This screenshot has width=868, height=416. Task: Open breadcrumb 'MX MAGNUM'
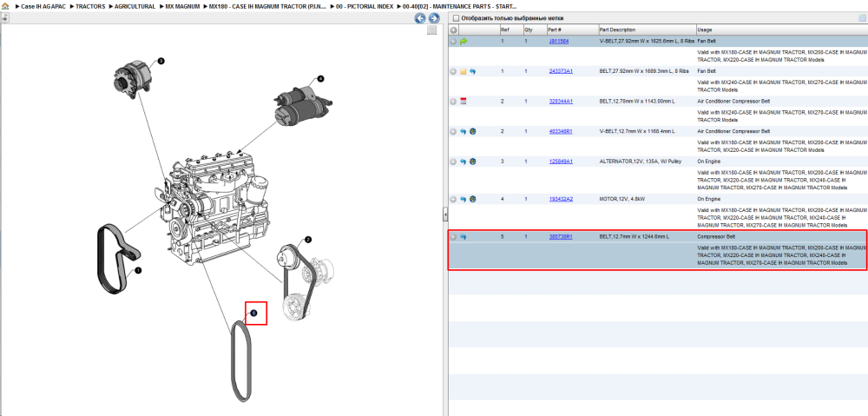coord(182,7)
